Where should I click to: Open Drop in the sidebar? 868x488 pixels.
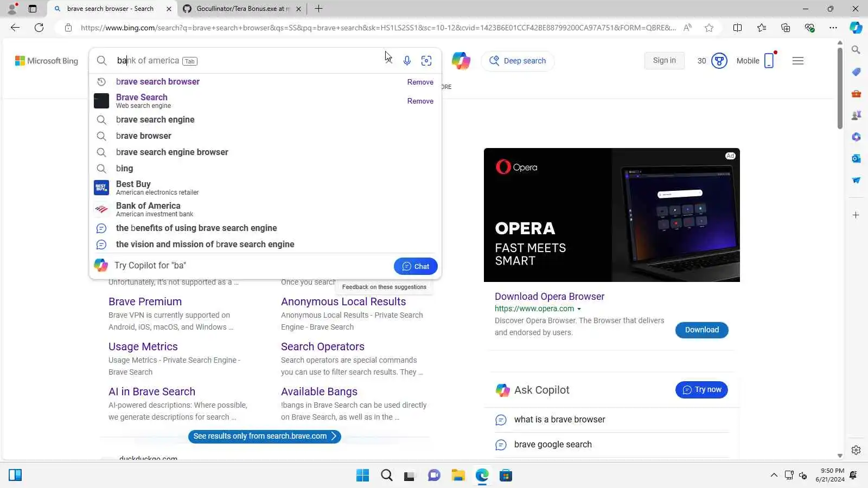pos(856,180)
